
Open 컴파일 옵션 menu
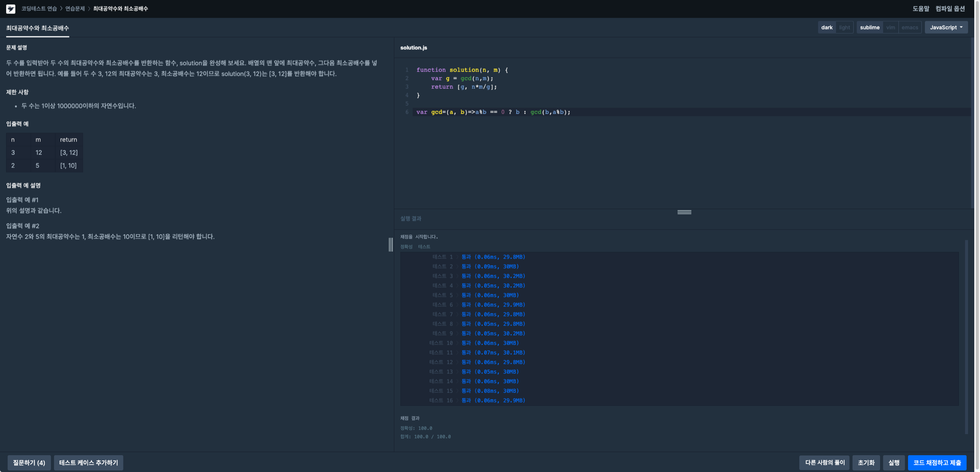point(950,9)
